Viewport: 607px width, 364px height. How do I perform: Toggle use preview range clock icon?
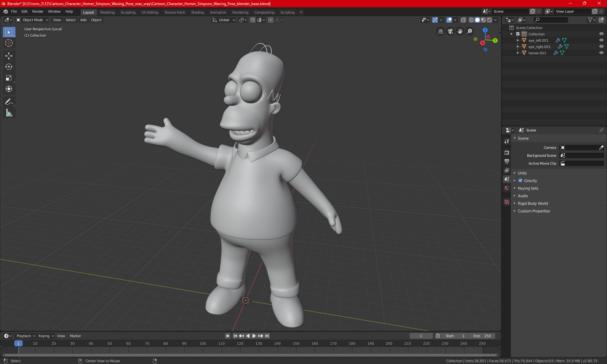[x=438, y=336]
